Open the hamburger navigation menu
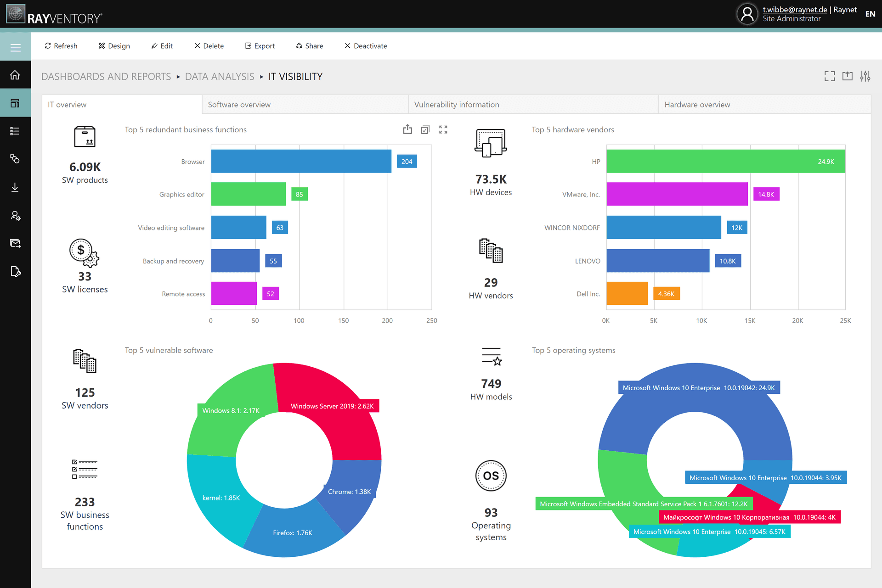 click(x=16, y=48)
